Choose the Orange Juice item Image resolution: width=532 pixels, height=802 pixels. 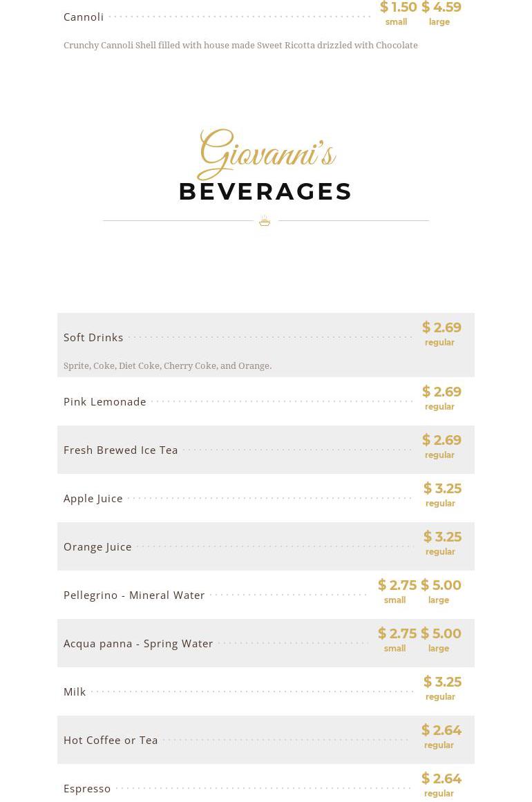click(x=97, y=546)
